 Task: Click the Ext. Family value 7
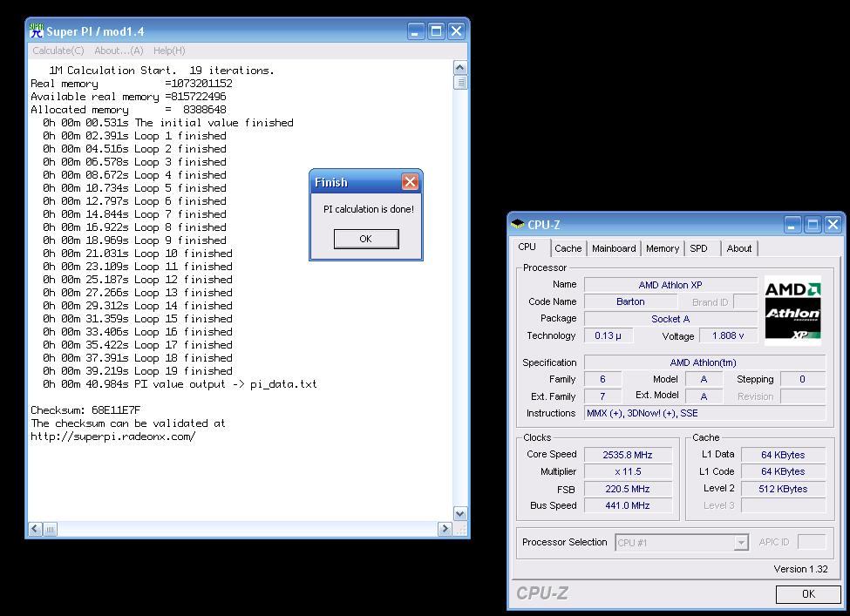pyautogui.click(x=602, y=396)
